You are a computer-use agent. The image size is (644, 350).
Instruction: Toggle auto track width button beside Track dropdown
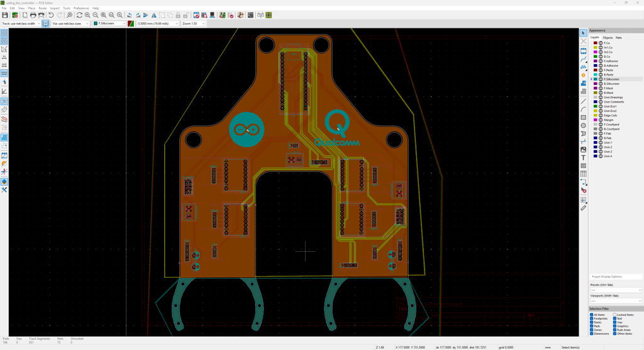(x=45, y=23)
